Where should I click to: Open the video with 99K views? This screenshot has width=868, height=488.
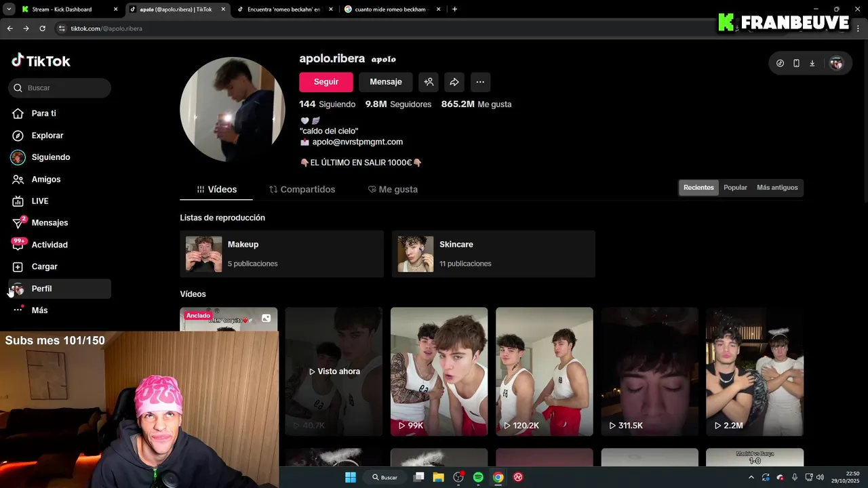439,371
